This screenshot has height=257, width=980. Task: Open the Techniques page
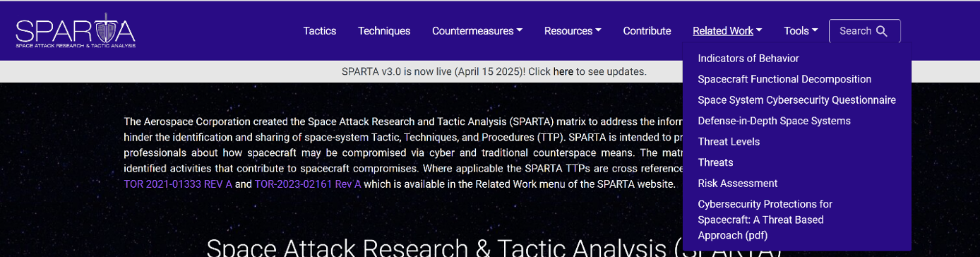click(x=384, y=31)
